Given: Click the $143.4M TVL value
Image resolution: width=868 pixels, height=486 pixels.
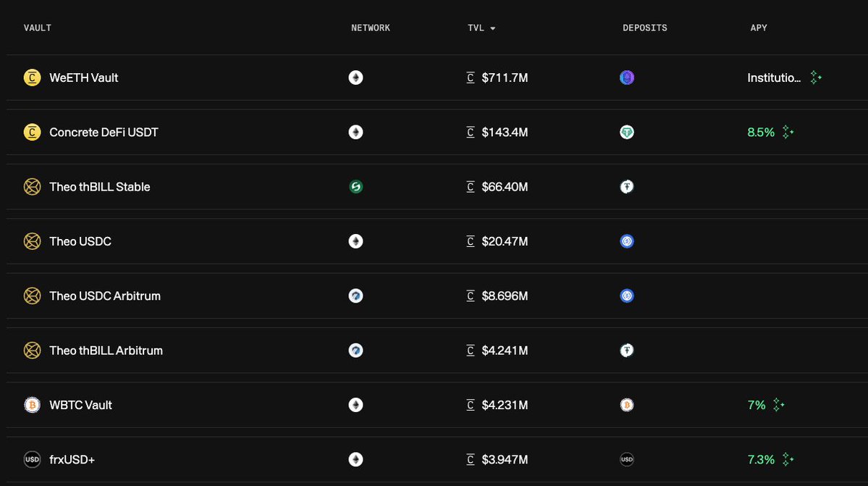Looking at the screenshot, I should (x=505, y=133).
